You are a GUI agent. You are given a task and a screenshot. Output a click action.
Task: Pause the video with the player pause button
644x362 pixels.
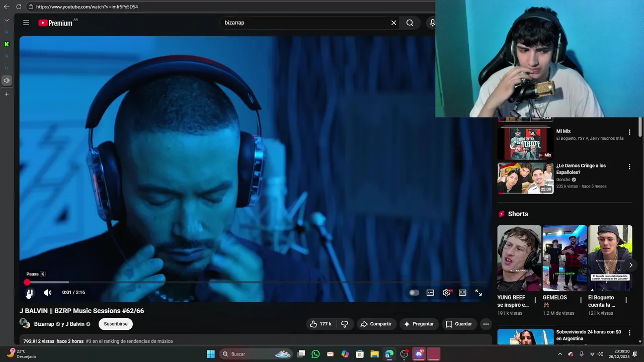[30, 293]
